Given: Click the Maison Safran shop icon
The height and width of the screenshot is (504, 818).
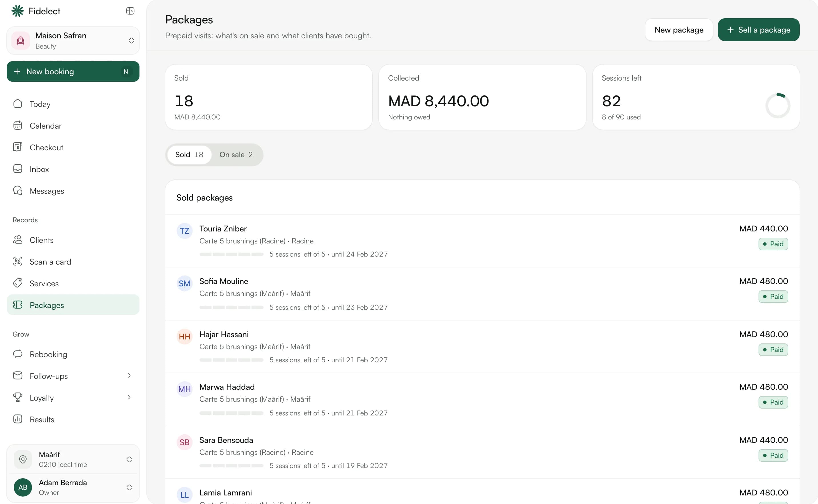Looking at the screenshot, I should tap(21, 41).
